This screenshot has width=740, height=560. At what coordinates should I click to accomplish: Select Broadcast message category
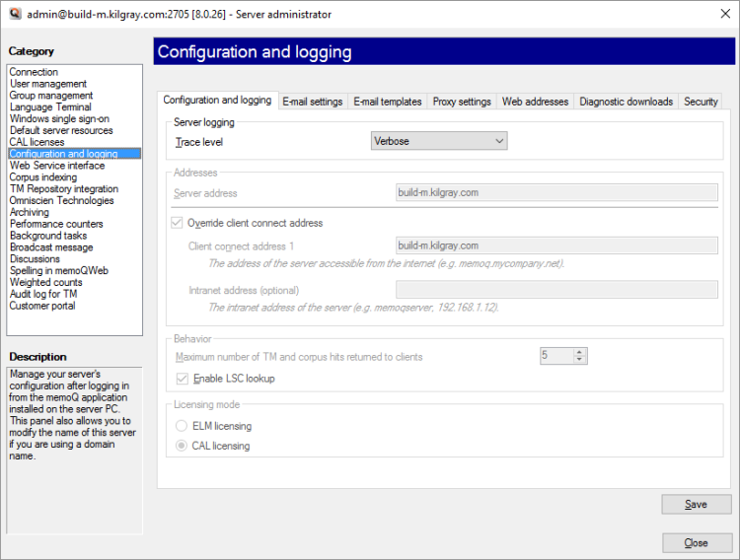(51, 247)
